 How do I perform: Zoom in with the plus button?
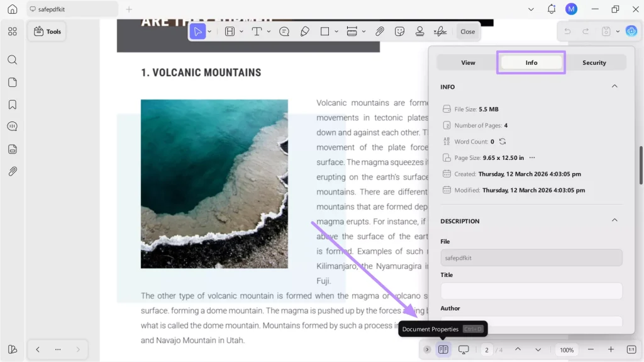point(611,349)
